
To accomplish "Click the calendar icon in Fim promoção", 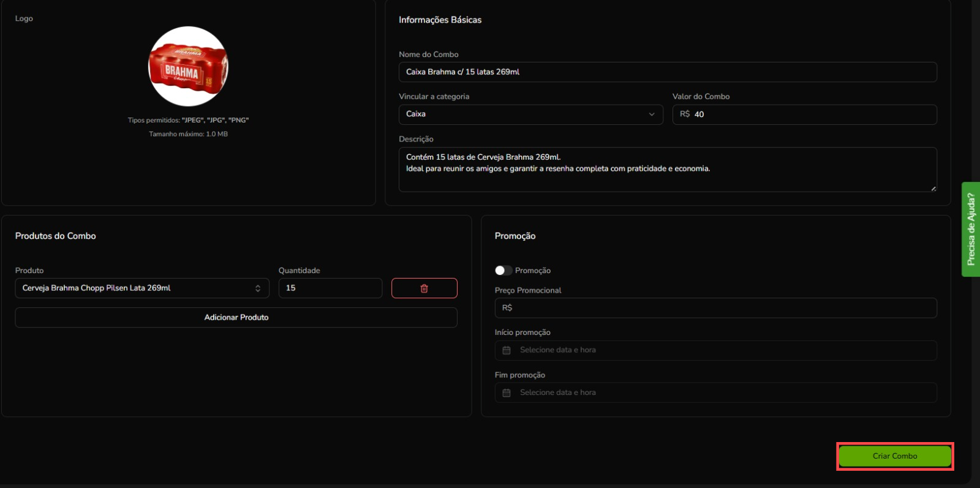I will point(507,393).
